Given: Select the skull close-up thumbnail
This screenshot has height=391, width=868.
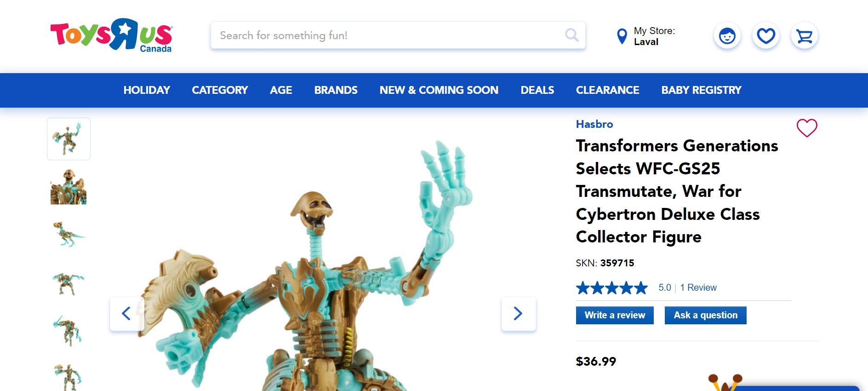Looking at the screenshot, I should 69,187.
